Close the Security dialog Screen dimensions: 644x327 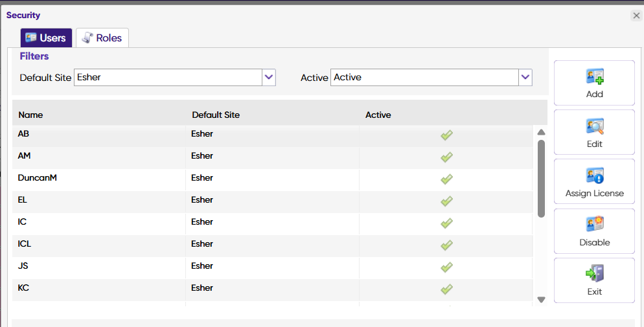tap(636, 16)
